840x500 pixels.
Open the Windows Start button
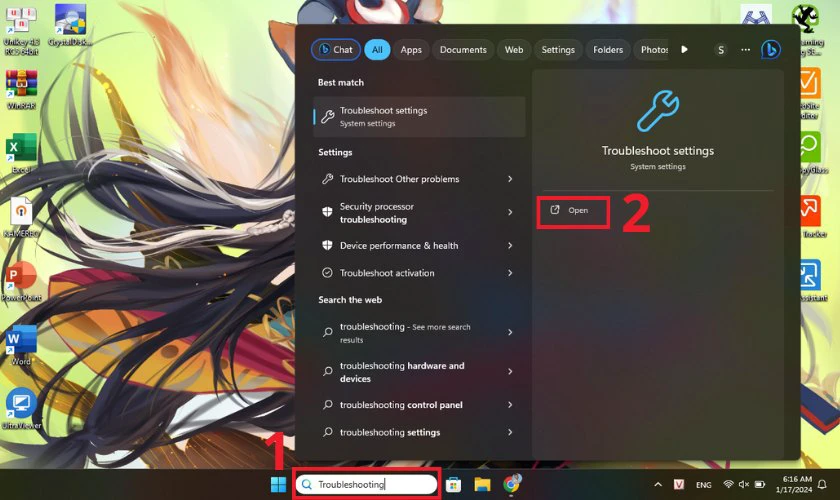tap(278, 484)
